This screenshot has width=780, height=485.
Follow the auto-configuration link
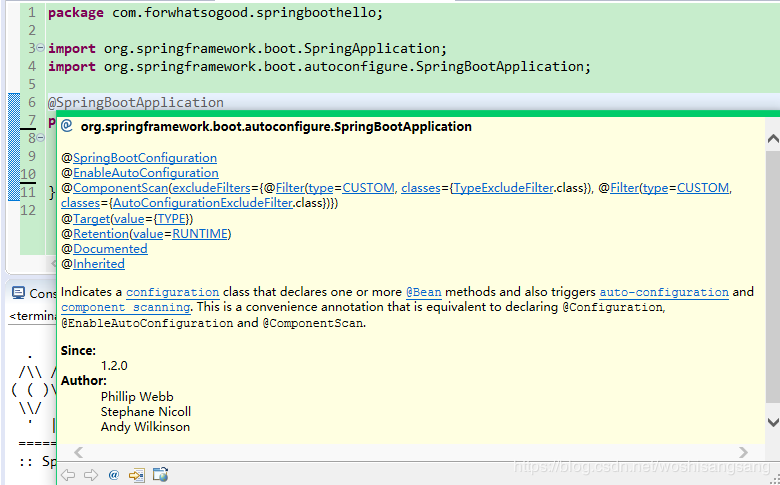pos(664,292)
